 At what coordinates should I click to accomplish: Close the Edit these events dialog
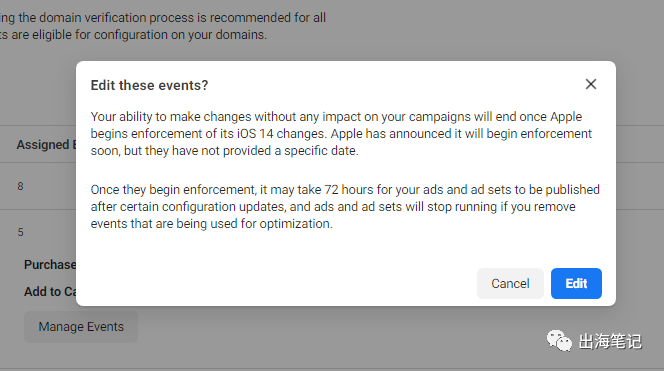(591, 84)
